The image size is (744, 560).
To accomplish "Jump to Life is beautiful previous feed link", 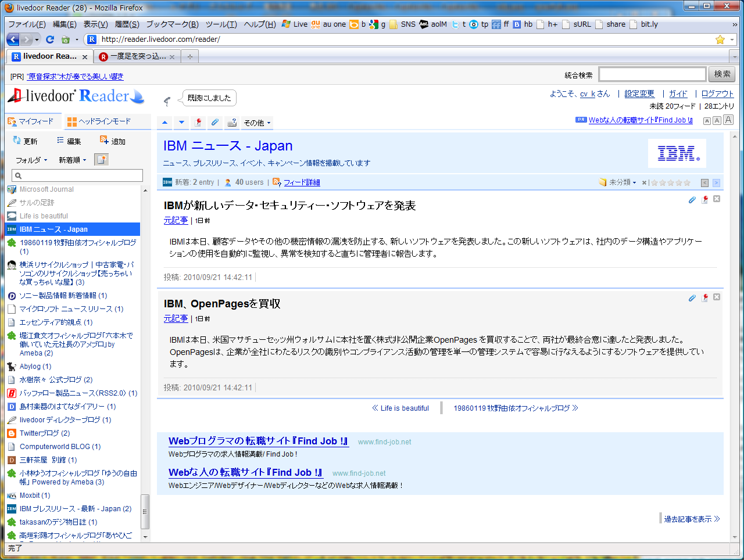I will (400, 408).
